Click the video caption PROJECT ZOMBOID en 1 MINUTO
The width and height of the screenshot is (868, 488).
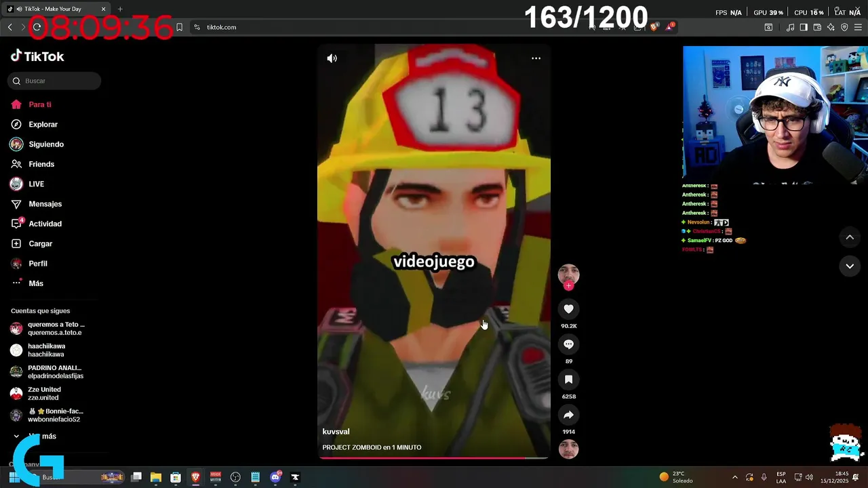click(372, 447)
